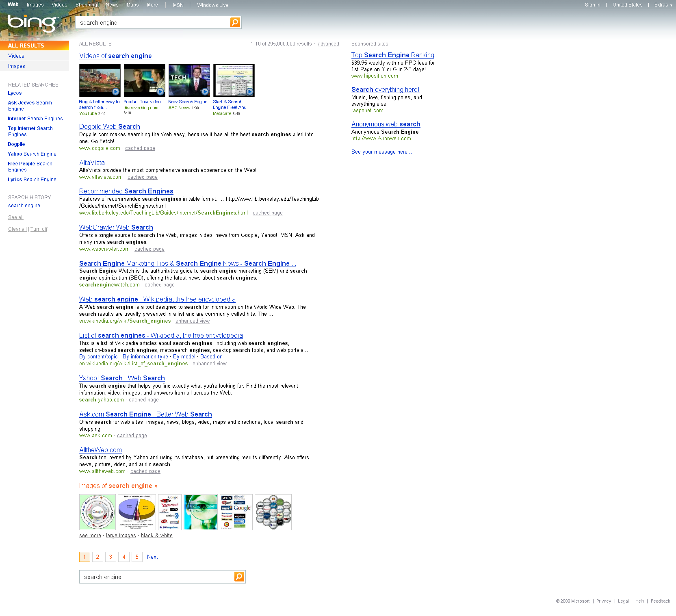Play the ABC News Tech video thumbnail

[189, 80]
